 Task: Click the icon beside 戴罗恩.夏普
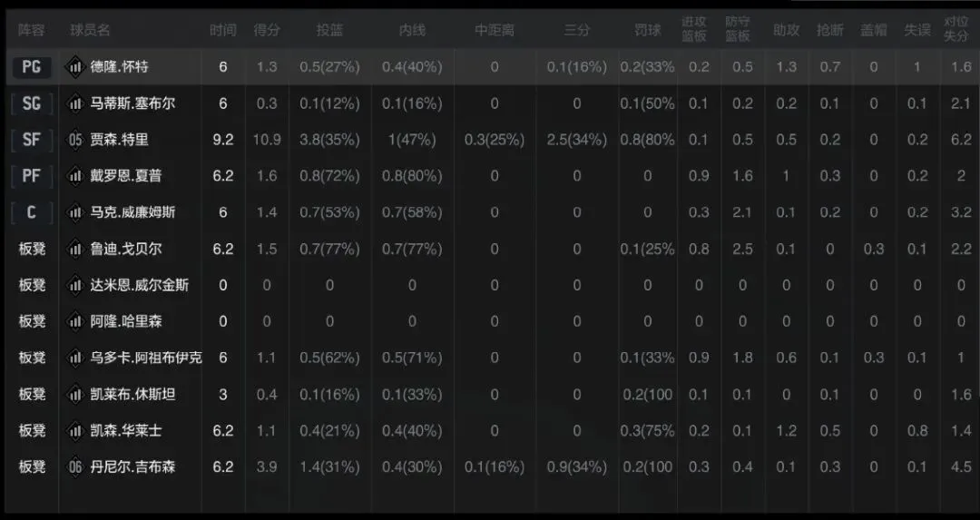point(75,176)
